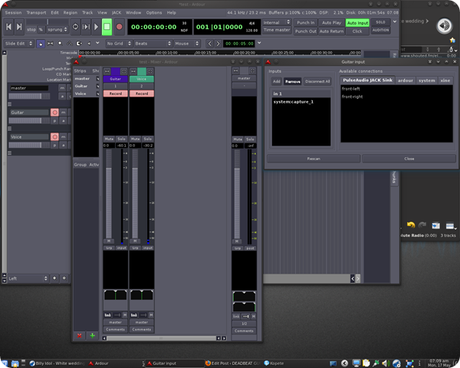460x368 pixels.
Task: Open the Options menu
Action: 154,12
